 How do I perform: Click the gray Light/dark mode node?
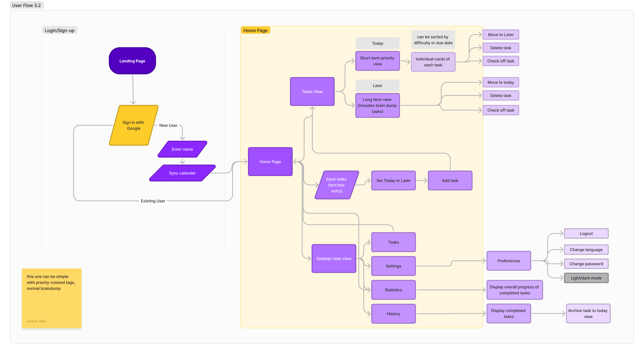point(586,278)
